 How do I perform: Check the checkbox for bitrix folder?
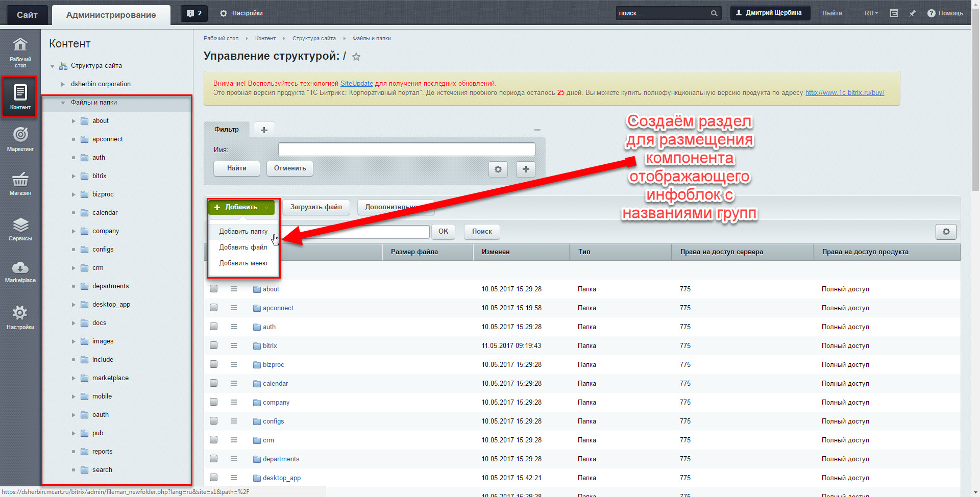tap(214, 345)
